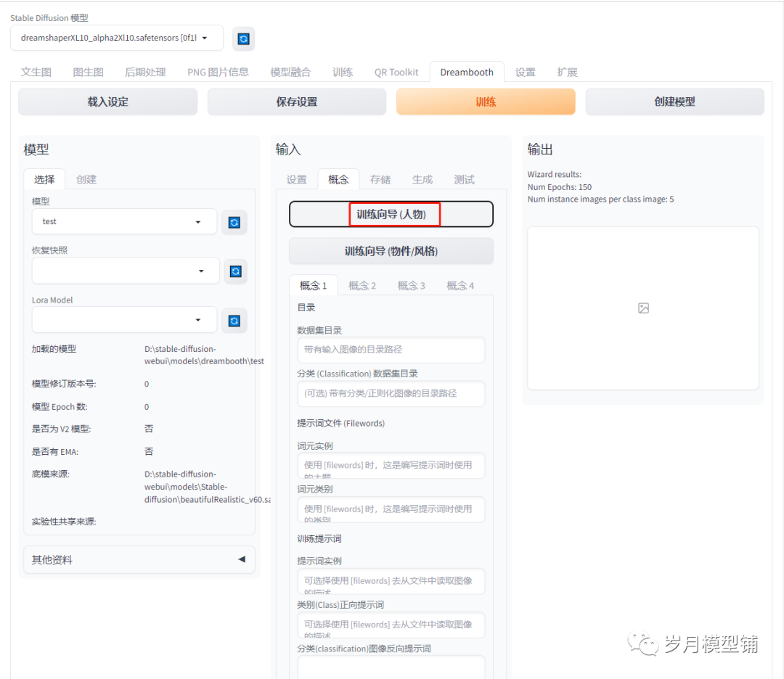The width and height of the screenshot is (784, 679).
Task: Open the 模型 dropdown showing test
Action: (x=123, y=222)
